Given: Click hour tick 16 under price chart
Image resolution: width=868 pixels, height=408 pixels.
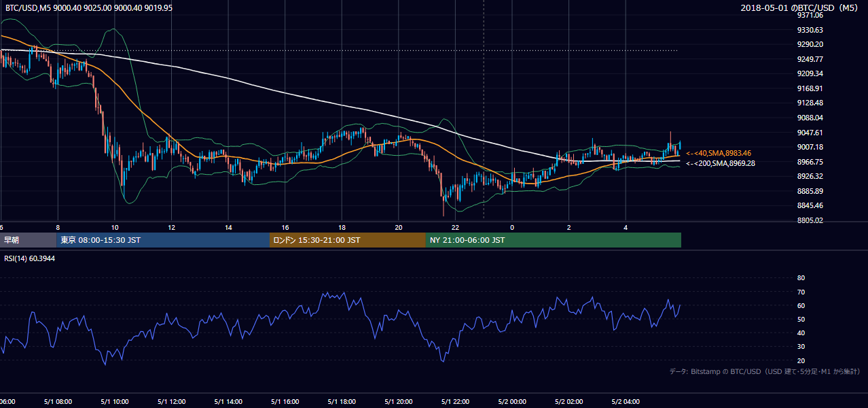Looking at the screenshot, I should (x=285, y=227).
